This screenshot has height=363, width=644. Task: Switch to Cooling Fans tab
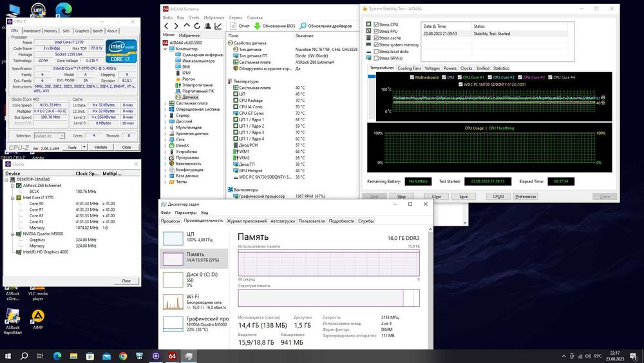pos(409,68)
